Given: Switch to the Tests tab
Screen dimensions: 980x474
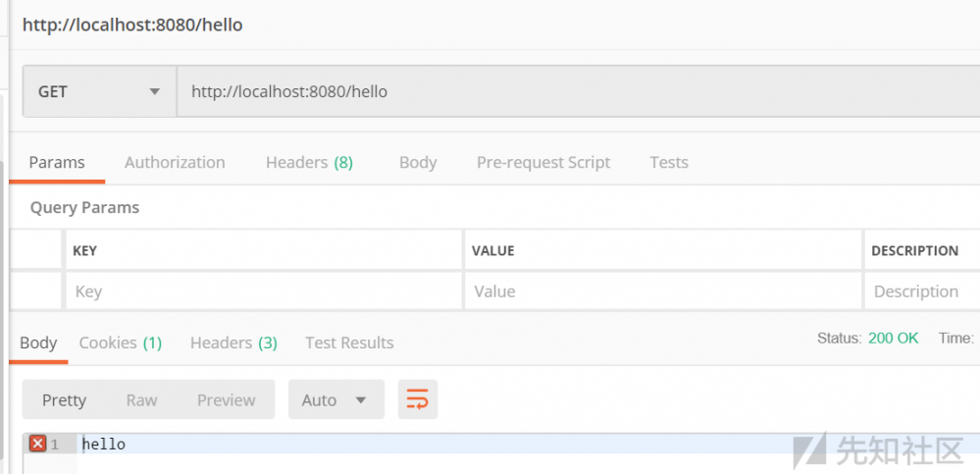Looking at the screenshot, I should 669,162.
